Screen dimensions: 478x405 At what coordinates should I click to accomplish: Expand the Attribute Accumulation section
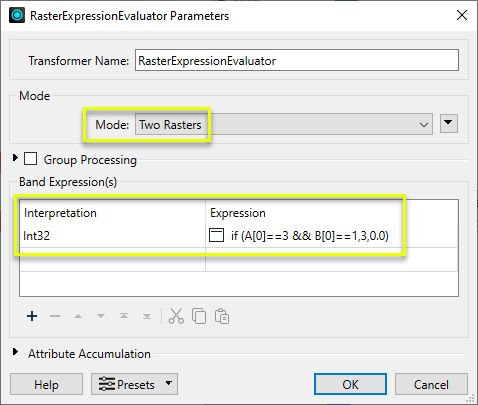tap(15, 352)
